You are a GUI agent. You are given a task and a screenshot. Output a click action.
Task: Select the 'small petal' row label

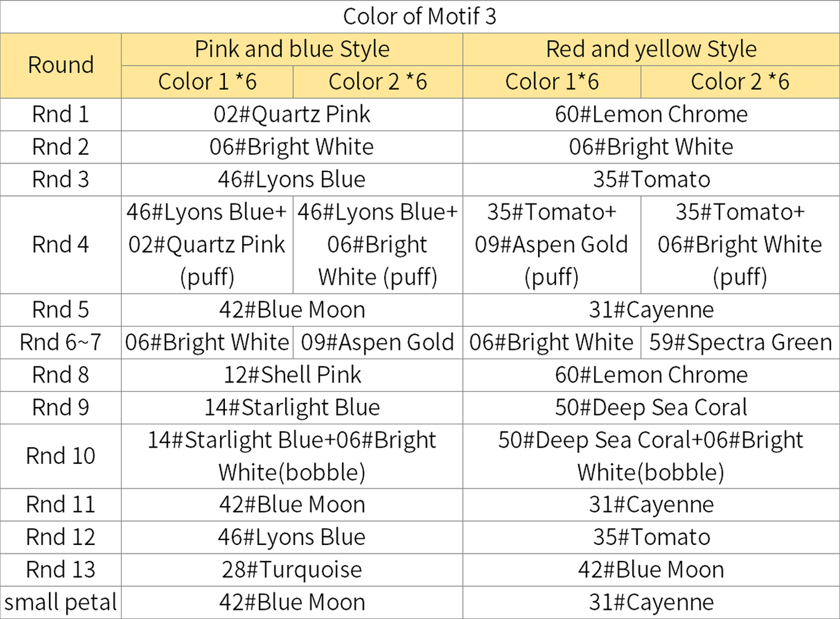point(61,602)
